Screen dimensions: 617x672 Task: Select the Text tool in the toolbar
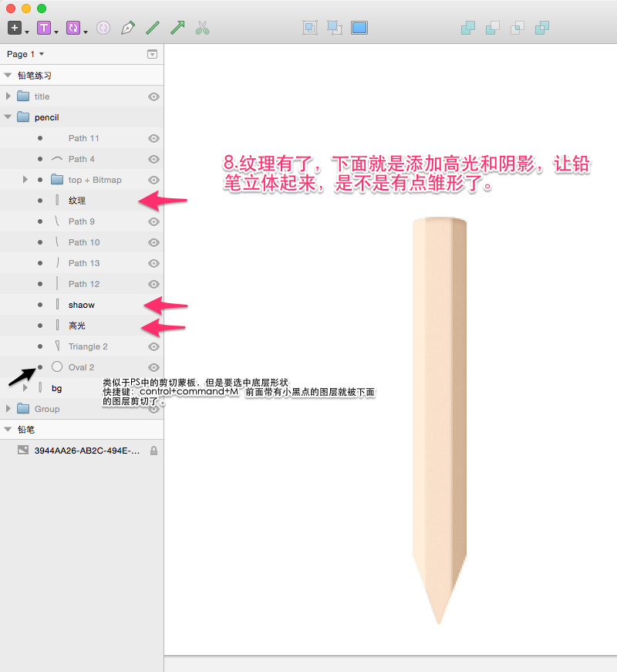pos(44,28)
